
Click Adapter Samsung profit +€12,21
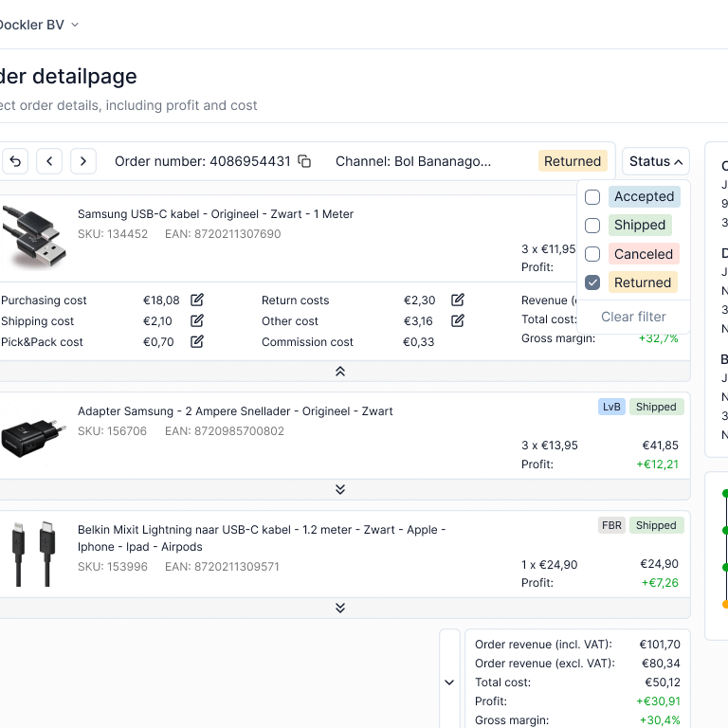pyautogui.click(x=657, y=464)
